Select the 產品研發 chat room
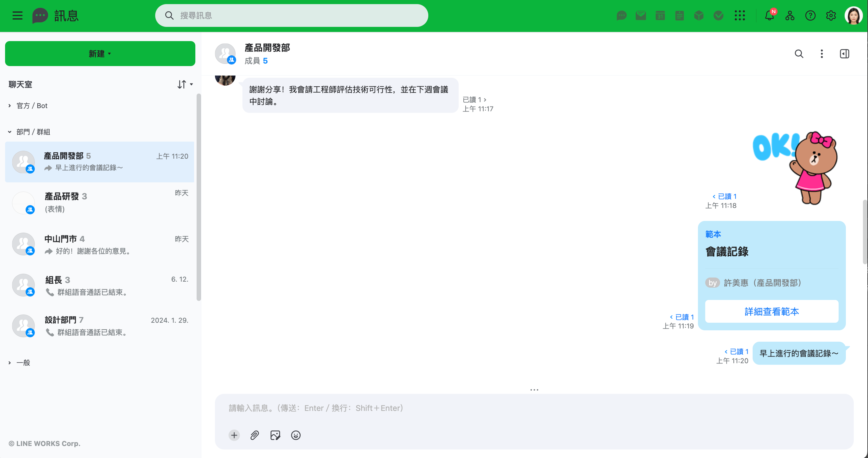 coord(100,203)
